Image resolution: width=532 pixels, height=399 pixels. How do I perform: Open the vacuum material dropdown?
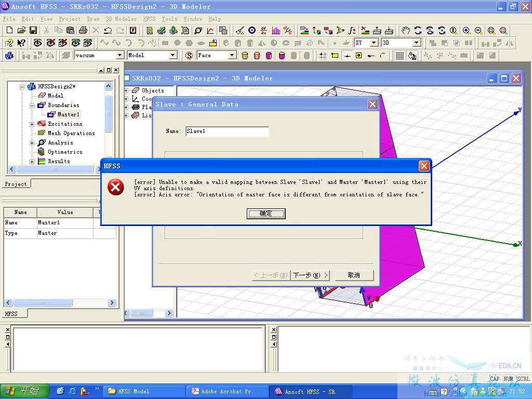[x=119, y=55]
